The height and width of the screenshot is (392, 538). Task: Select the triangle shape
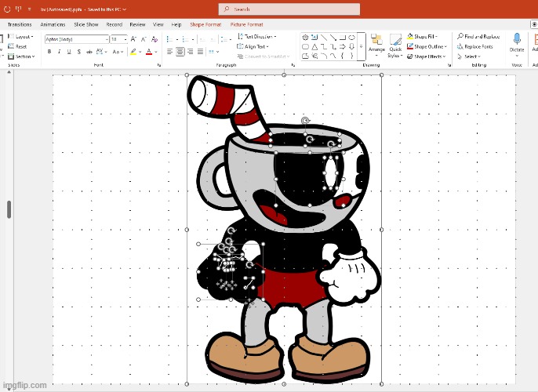[x=314, y=46]
